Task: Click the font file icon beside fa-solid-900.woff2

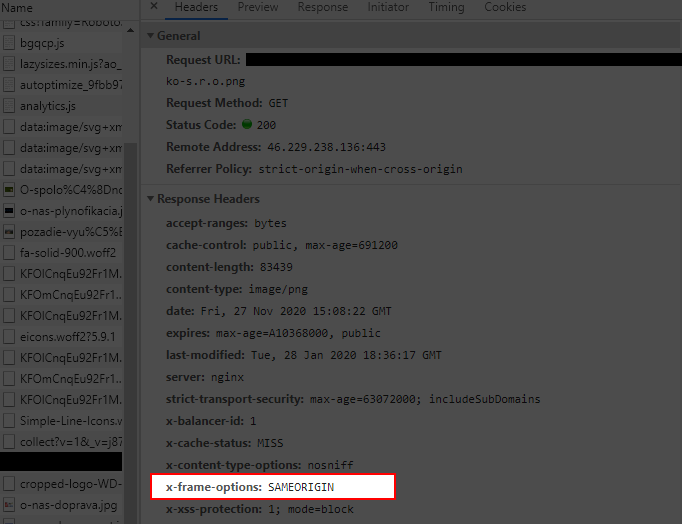Action: pos(9,252)
